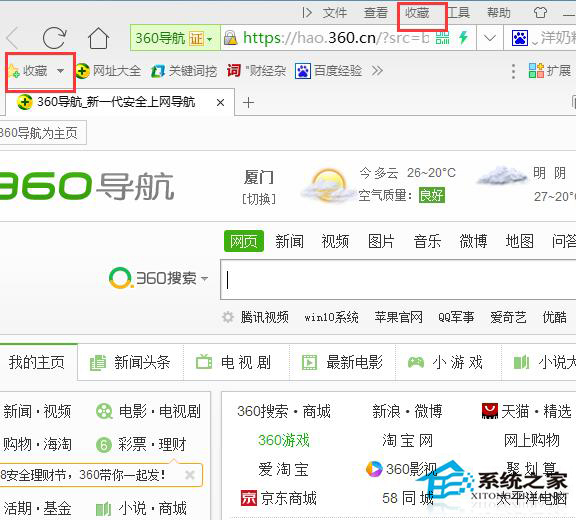Screen dimensions: 576x520
Task: Expand the address bar history dropdown arrow
Action: [490, 38]
